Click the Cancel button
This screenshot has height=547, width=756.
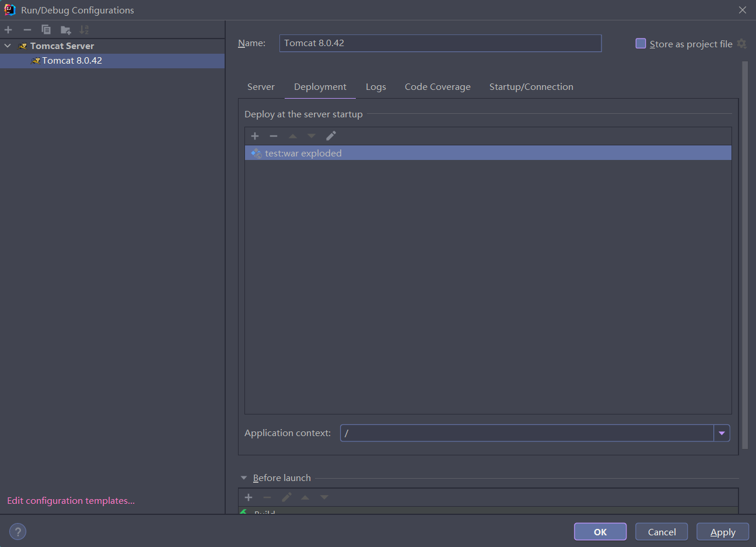(x=661, y=532)
